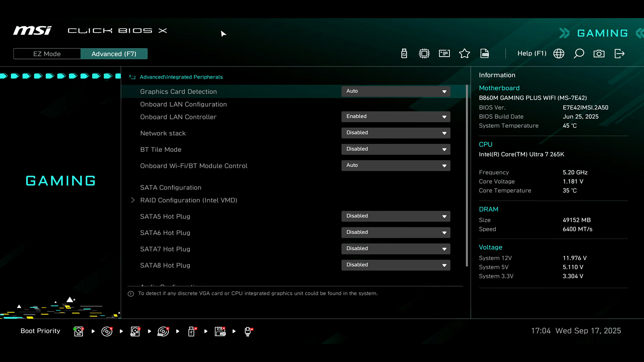Click the CPU chip icon in toolbar

tap(424, 54)
